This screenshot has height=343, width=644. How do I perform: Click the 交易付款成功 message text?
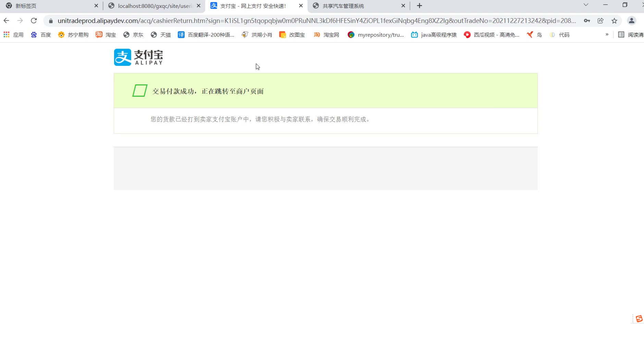208,91
